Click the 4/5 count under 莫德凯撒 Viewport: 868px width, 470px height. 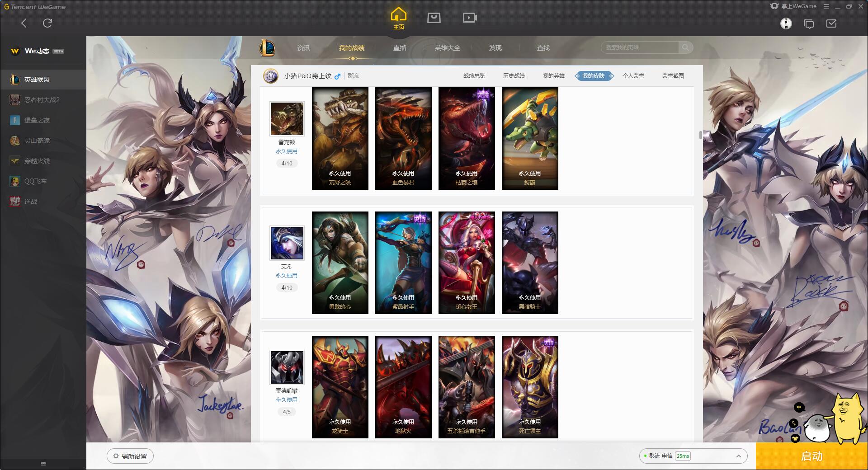pos(287,412)
